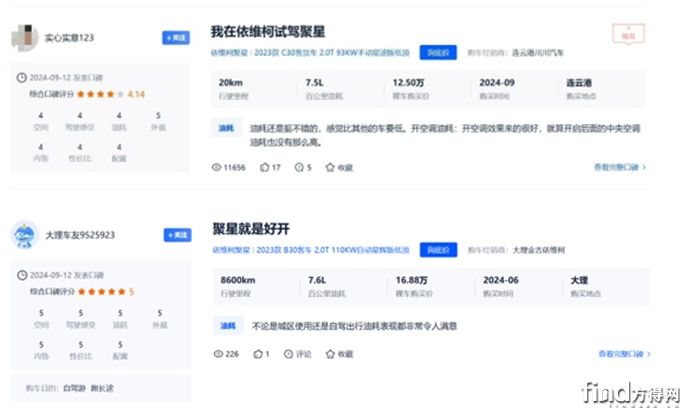
Task: Open username 实心实意123
Action: 69,38
